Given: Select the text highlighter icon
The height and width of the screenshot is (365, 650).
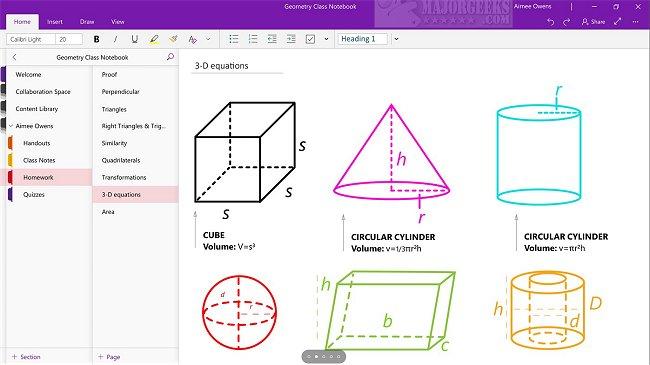Looking at the screenshot, I should click(x=154, y=39).
